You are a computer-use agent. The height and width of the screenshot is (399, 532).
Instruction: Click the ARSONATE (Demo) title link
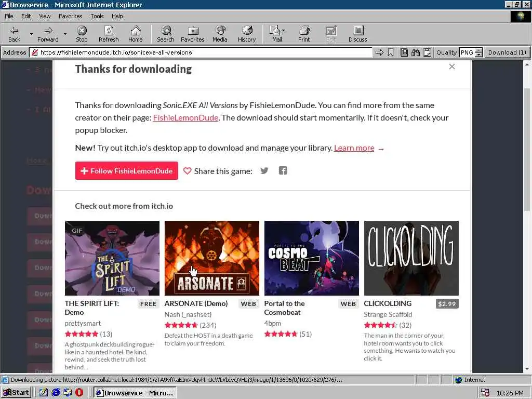point(196,303)
